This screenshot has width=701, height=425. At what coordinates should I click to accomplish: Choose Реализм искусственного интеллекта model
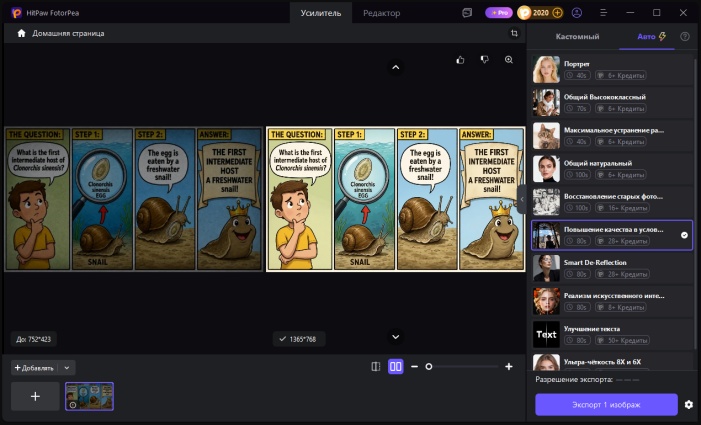(x=612, y=301)
